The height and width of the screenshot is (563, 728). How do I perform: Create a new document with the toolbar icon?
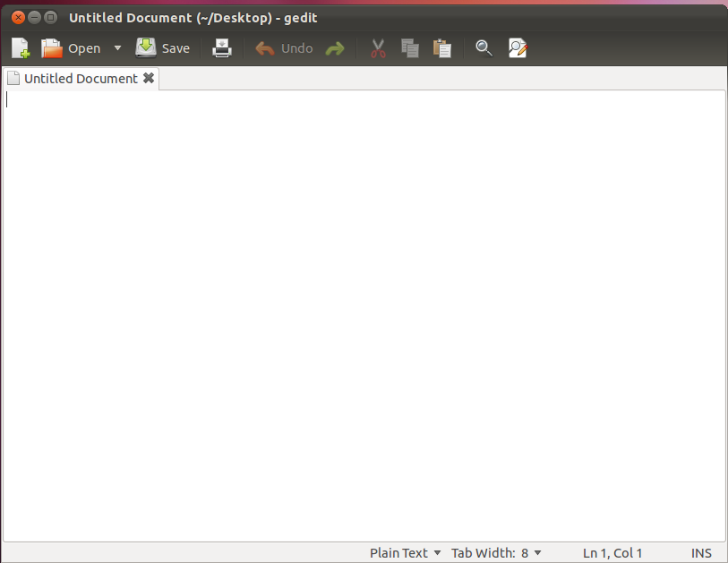tap(21, 48)
